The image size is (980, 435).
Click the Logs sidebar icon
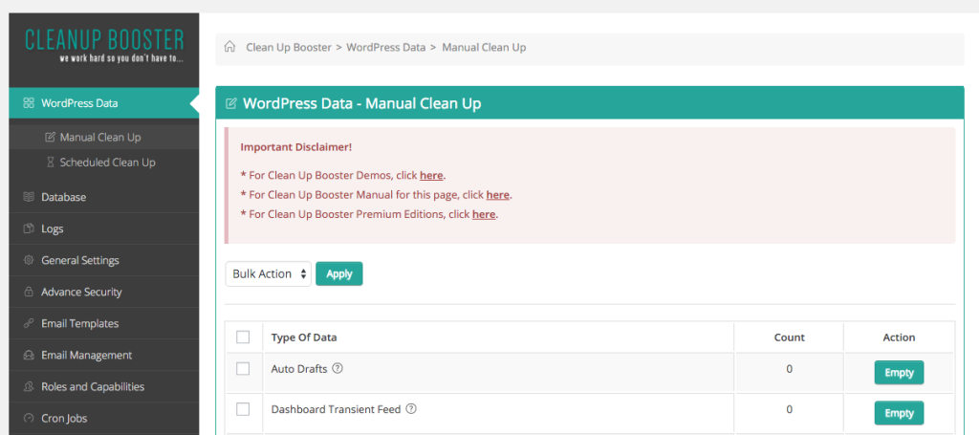coord(28,228)
